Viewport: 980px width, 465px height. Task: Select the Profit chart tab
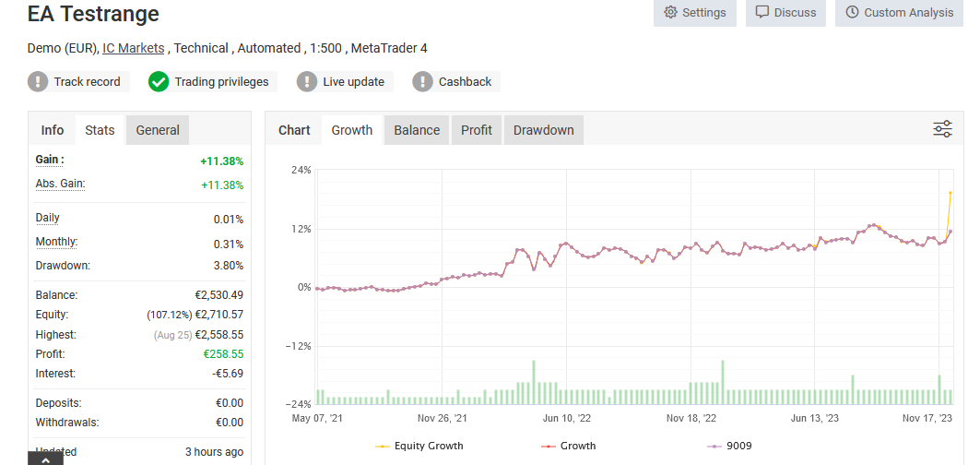477,130
